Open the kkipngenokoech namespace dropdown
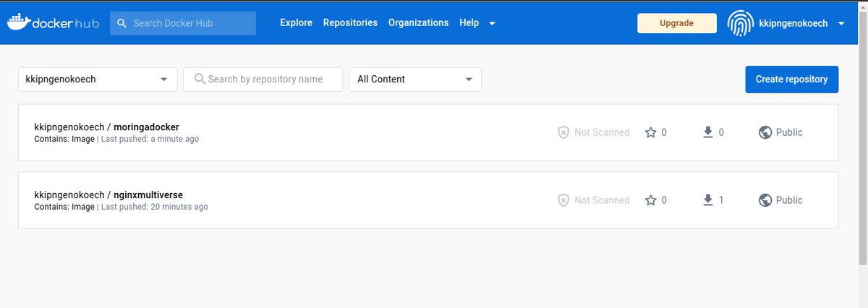Image resolution: width=868 pixels, height=308 pixels. point(98,80)
